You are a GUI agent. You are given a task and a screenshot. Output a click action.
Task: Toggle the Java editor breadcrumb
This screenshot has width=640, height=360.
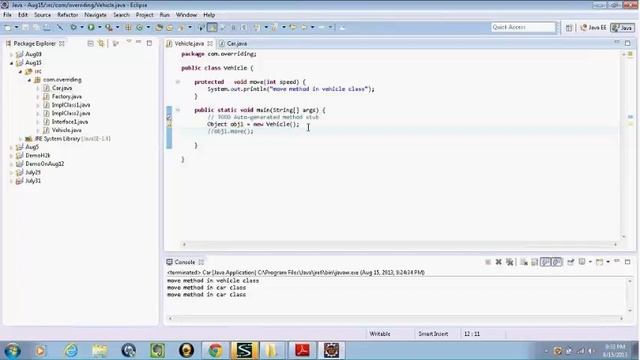tap(202, 27)
